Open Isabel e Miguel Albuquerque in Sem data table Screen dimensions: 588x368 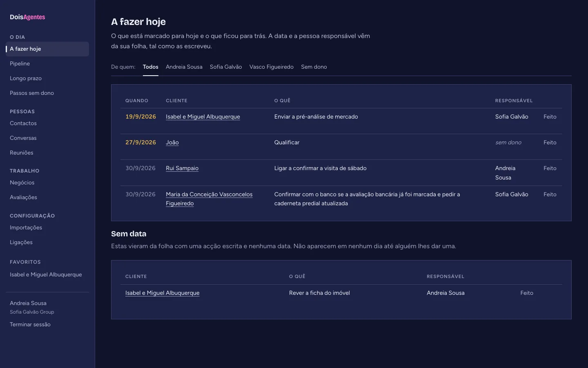point(163,293)
